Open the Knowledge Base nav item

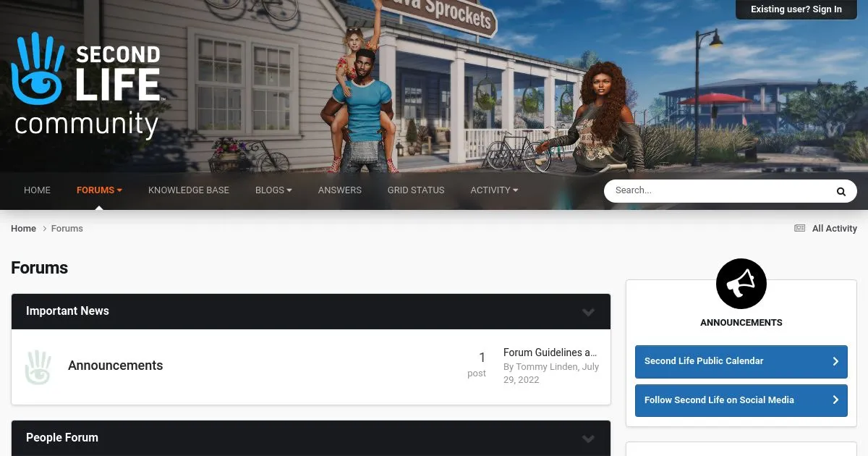[189, 190]
